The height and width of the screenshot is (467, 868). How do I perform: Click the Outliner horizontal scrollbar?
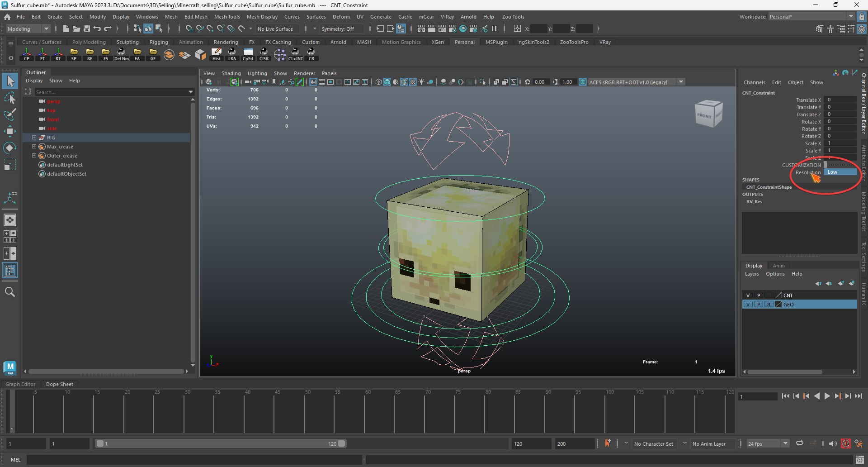click(107, 371)
